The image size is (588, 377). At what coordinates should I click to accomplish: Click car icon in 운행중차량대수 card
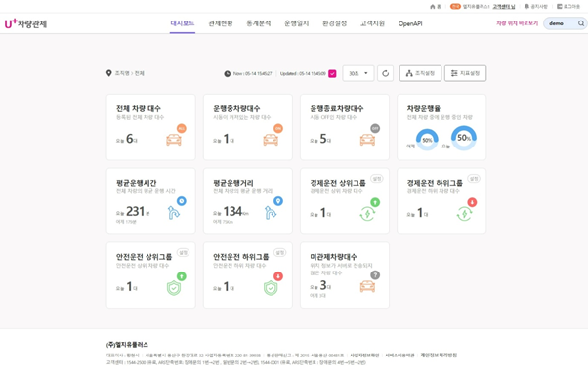point(271,140)
